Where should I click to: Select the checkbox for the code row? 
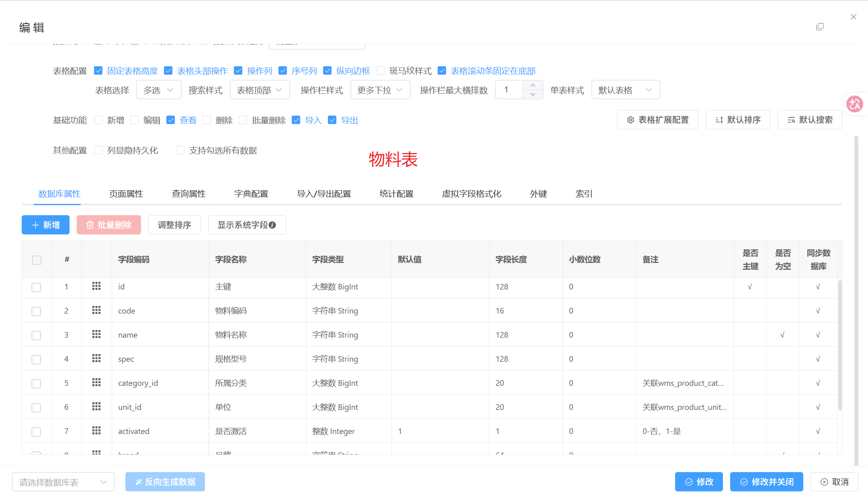pos(37,311)
